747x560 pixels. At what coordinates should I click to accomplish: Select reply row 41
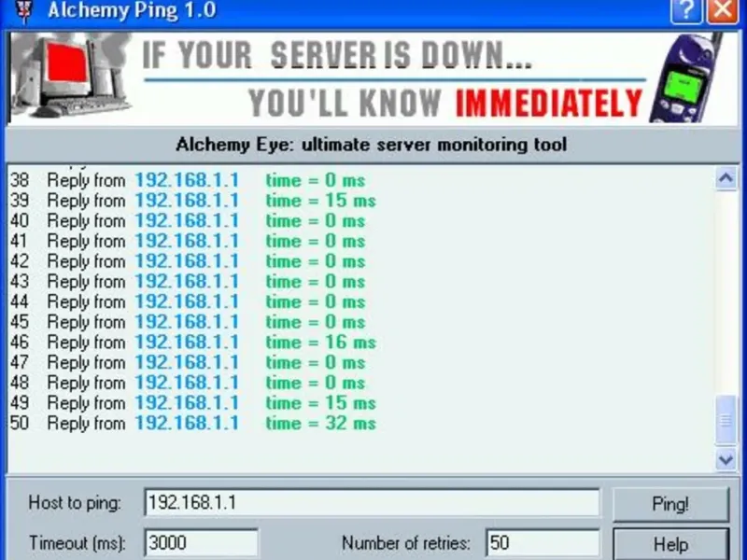pyautogui.click(x=188, y=241)
